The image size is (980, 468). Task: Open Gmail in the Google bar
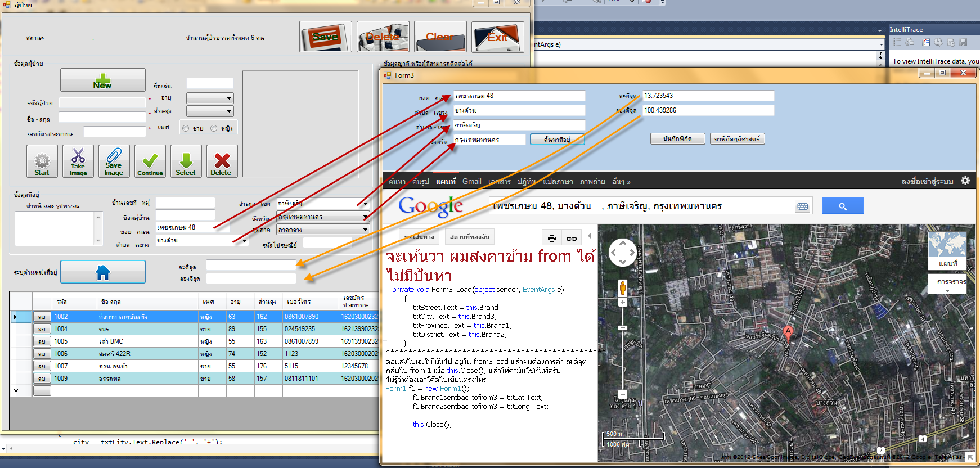point(471,182)
